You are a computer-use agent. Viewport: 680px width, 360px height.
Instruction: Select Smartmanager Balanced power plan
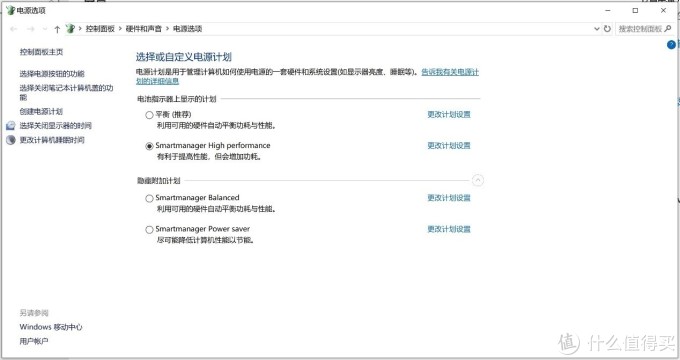tap(149, 198)
